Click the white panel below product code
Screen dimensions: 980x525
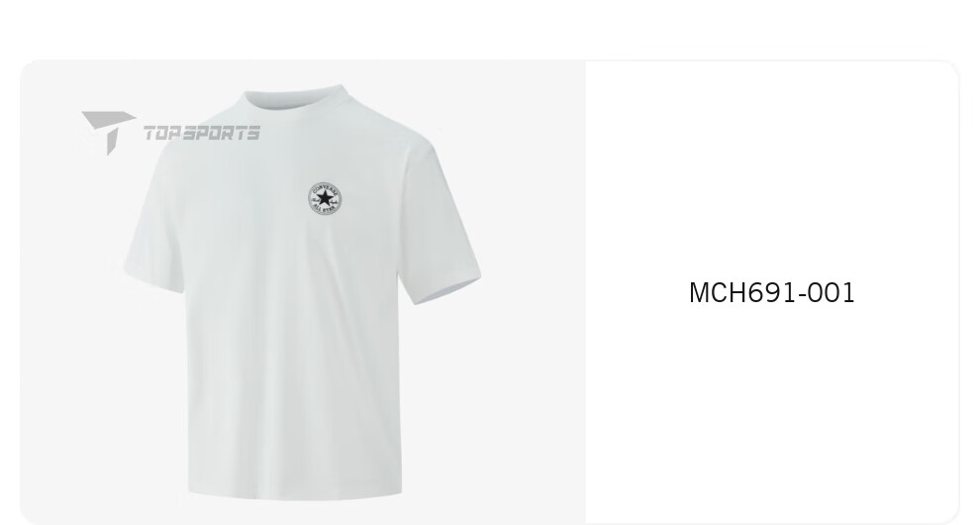click(772, 413)
